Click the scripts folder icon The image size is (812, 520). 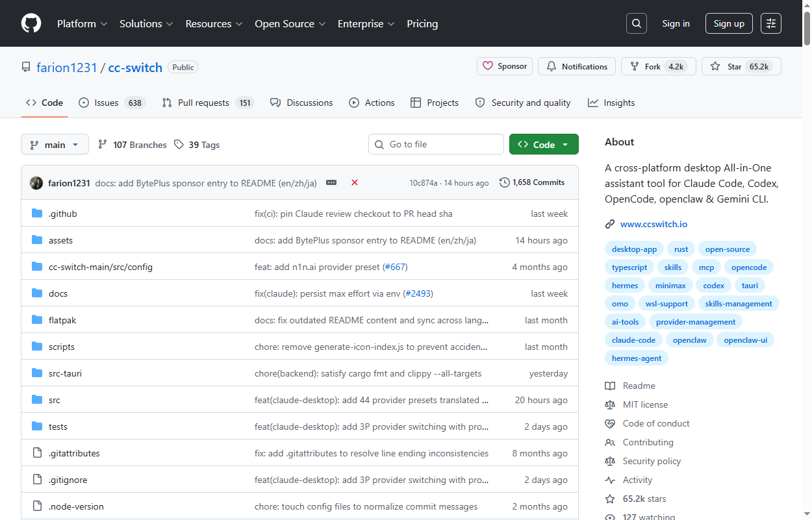click(37, 347)
